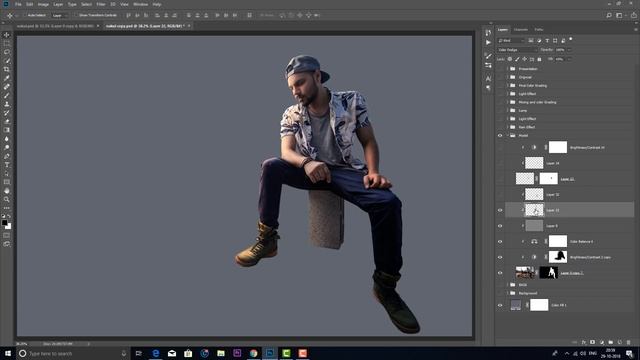Delete layer with trash icon
This screenshot has height=360, width=640.
pyautogui.click(x=629, y=342)
